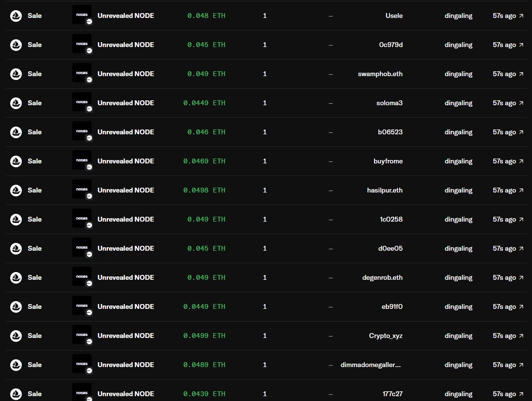Open the 57s ago timestamp on the d0ee05 row

504,249
